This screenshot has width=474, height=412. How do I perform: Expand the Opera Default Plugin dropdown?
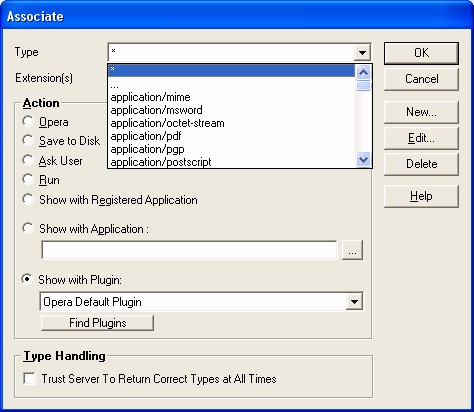(x=354, y=302)
